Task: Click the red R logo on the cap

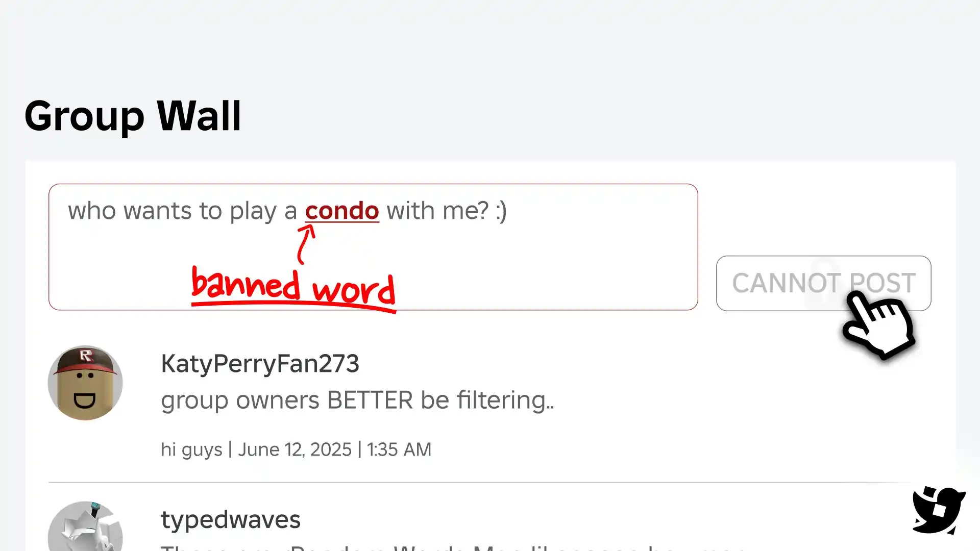Action: coord(86,355)
